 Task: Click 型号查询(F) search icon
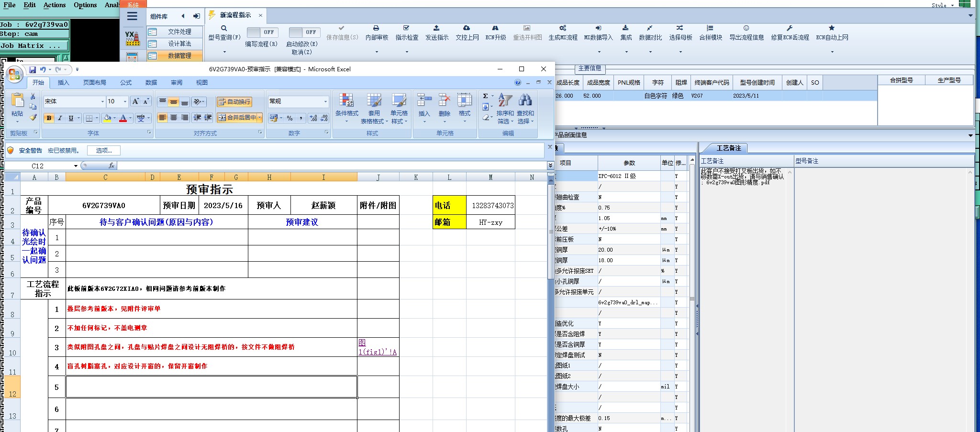click(x=224, y=28)
